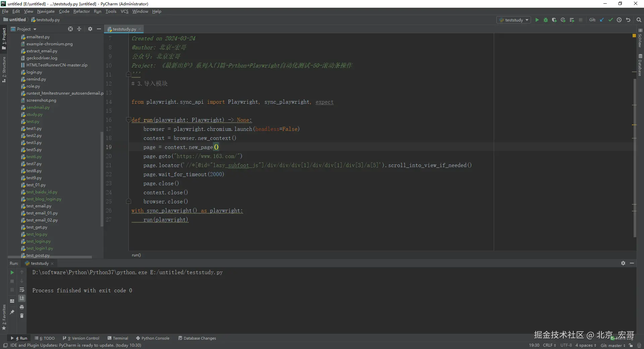The width and height of the screenshot is (644, 349).
Task: Pin the teststudy Run tab
Action: 12,312
